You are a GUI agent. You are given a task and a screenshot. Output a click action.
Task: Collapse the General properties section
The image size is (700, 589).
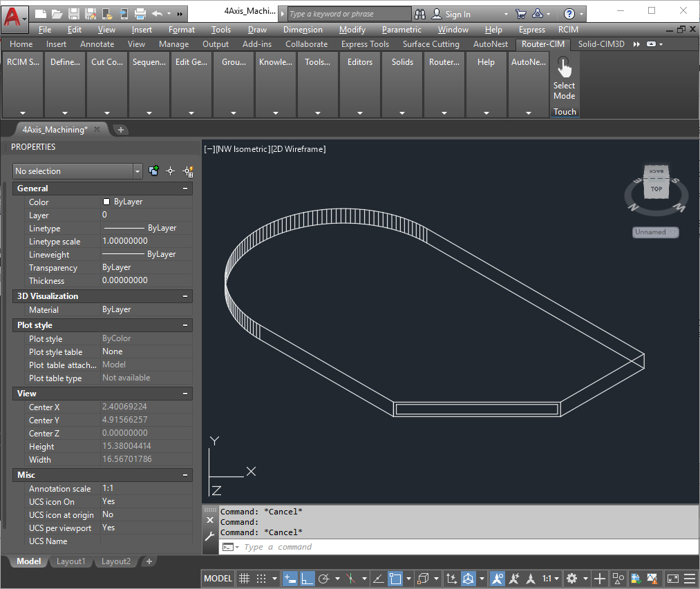coord(185,189)
